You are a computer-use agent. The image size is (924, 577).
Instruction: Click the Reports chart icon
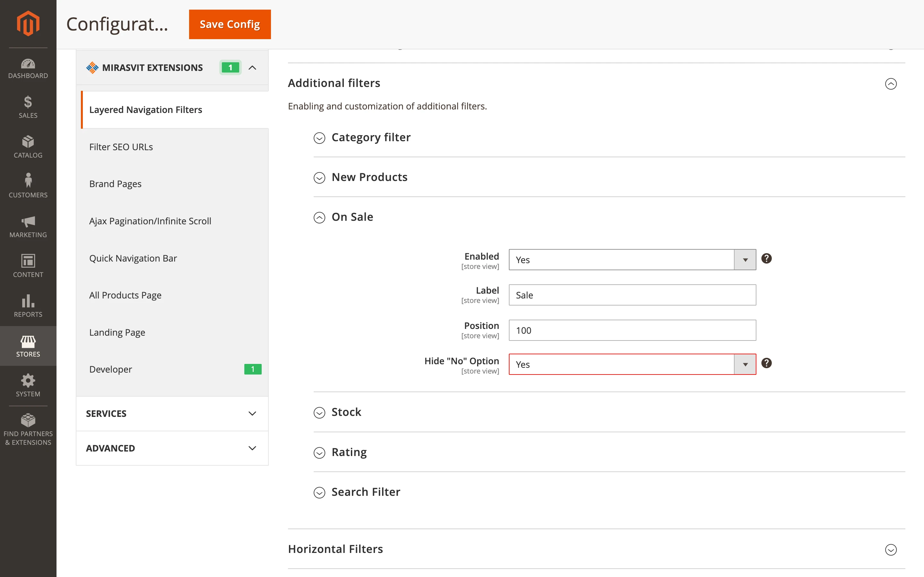click(28, 302)
